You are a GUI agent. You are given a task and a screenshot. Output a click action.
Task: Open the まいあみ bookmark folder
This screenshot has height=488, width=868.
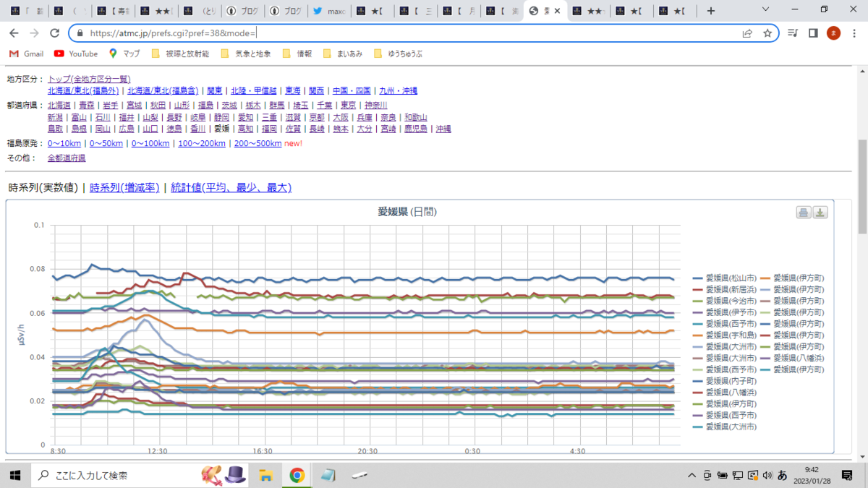pyautogui.click(x=343, y=53)
